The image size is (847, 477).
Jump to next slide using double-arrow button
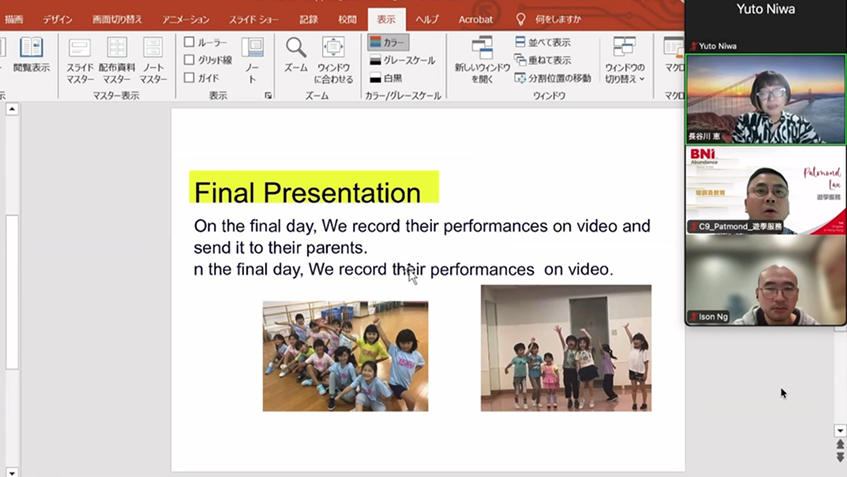point(840,457)
